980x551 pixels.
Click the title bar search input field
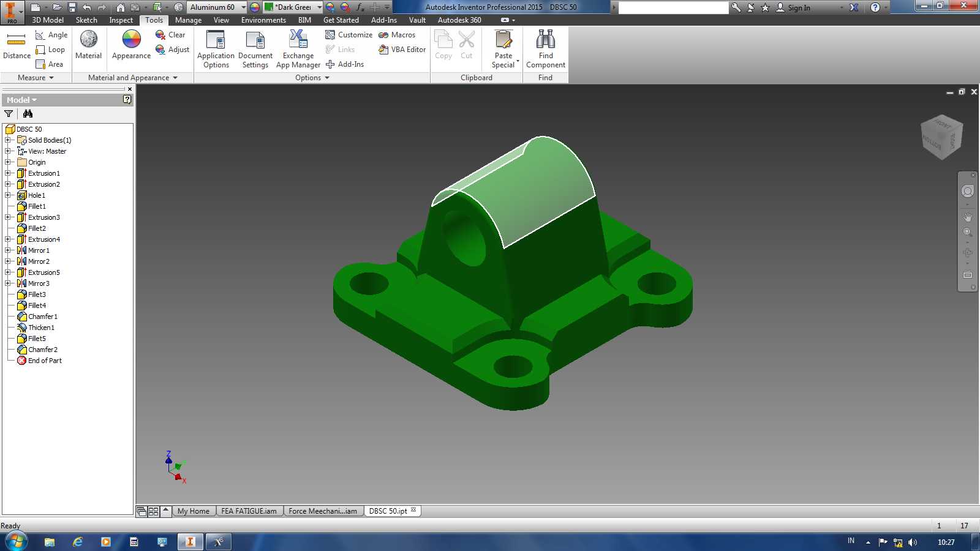tap(673, 7)
